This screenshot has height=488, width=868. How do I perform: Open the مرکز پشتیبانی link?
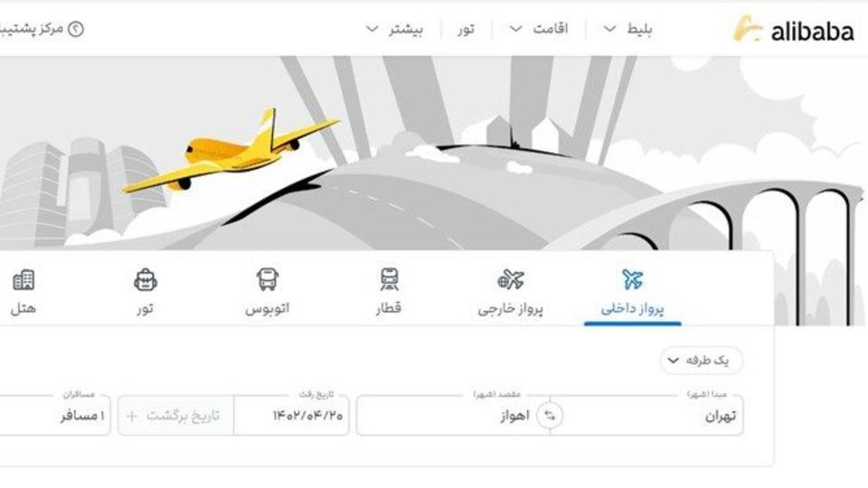[32, 29]
